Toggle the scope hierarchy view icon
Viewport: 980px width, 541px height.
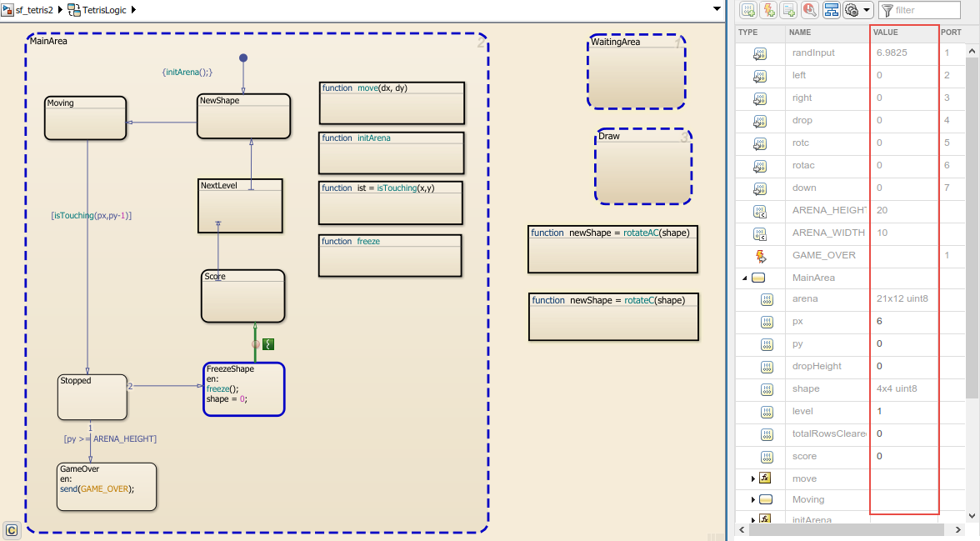click(x=832, y=9)
